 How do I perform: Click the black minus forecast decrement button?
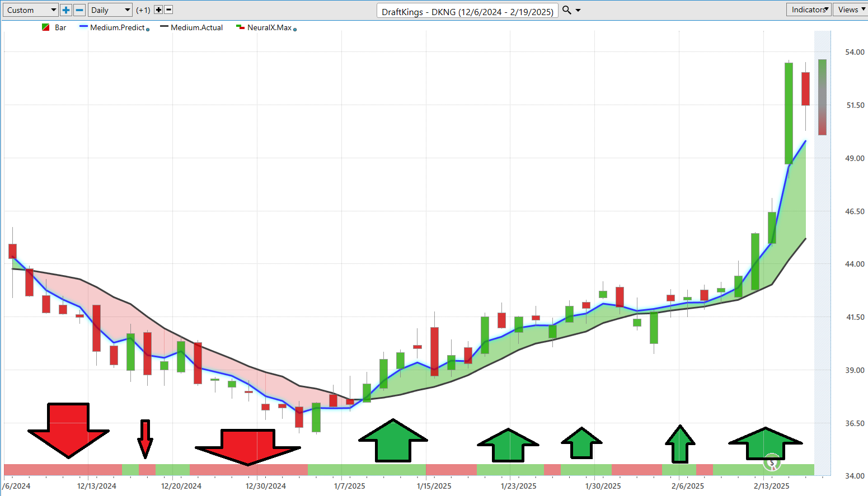pos(168,10)
